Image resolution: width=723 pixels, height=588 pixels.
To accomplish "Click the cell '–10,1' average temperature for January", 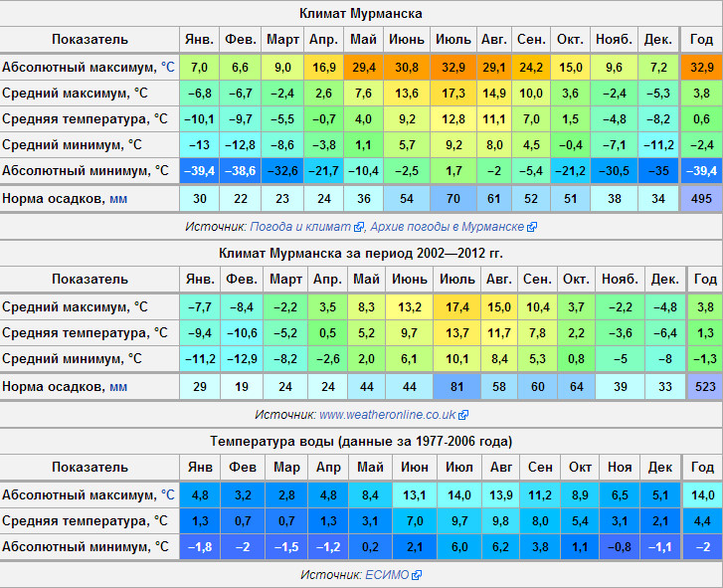I will tap(199, 119).
